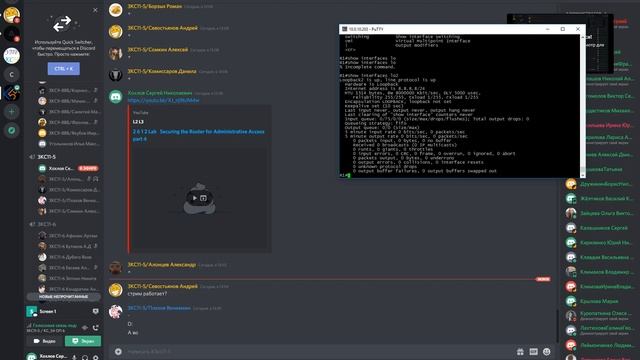
Task: Click the red new-messages marker badge
Action: click(x=543, y=279)
